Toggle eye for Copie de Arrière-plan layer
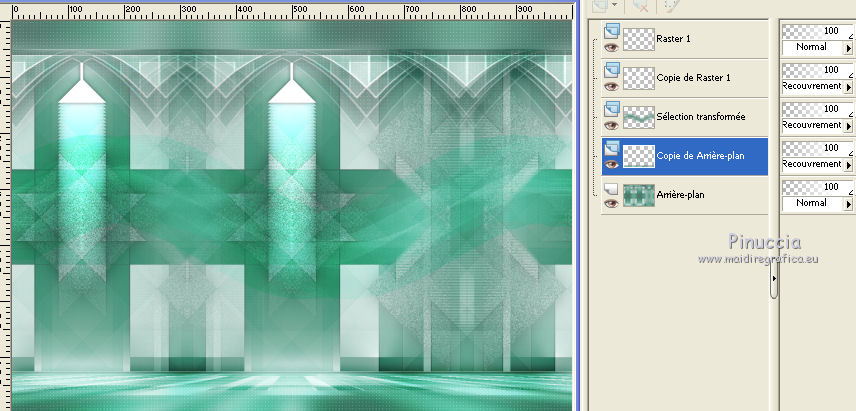Screen dimensions: 856x411 [611, 164]
